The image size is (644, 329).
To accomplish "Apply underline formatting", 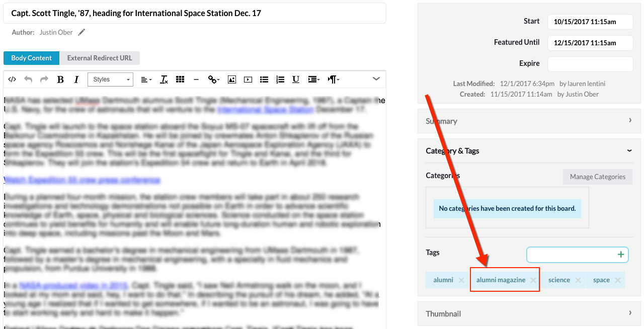I will click(296, 79).
